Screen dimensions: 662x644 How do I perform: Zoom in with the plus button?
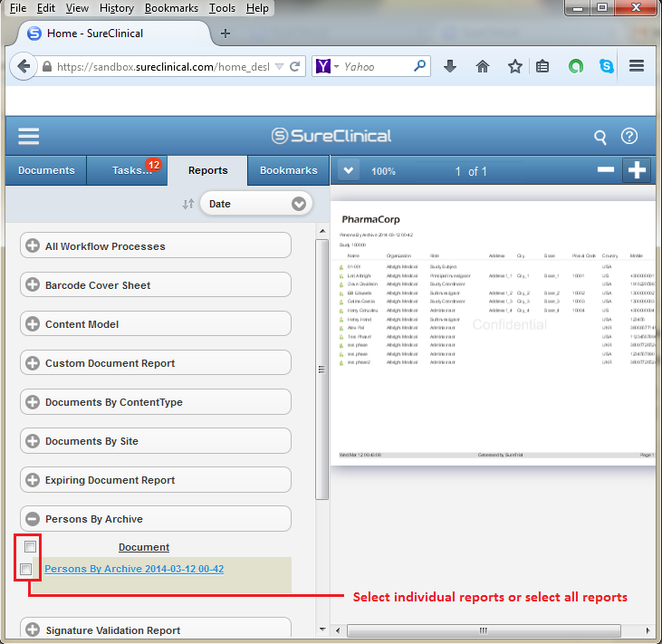(x=637, y=170)
